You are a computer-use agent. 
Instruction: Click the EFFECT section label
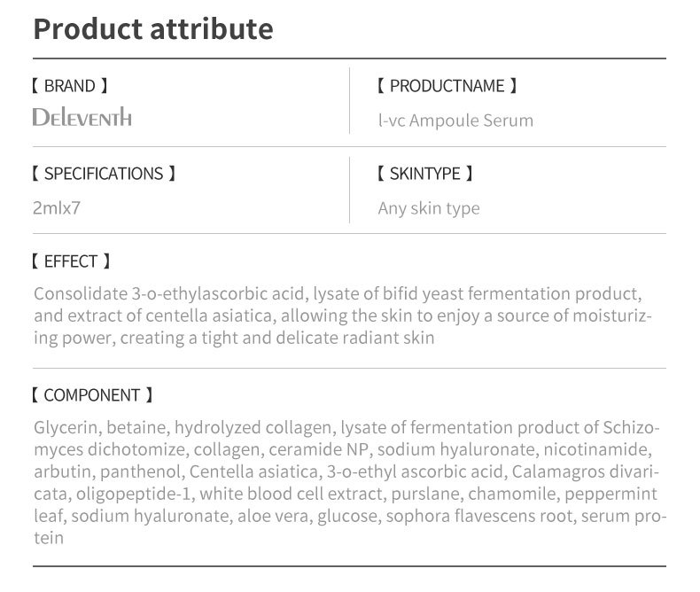70,261
